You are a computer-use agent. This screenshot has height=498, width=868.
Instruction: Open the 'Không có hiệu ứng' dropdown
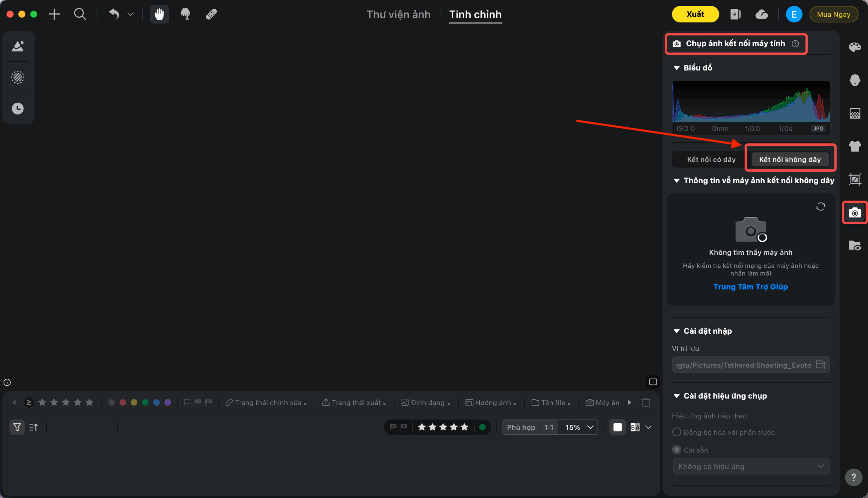(751, 466)
